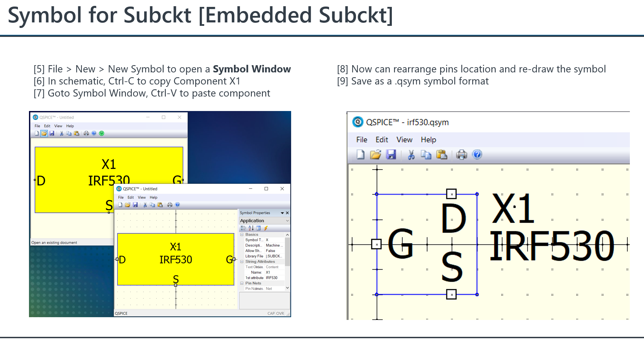
Task: Click blue Help icon in back schematic window
Action: click(x=94, y=133)
